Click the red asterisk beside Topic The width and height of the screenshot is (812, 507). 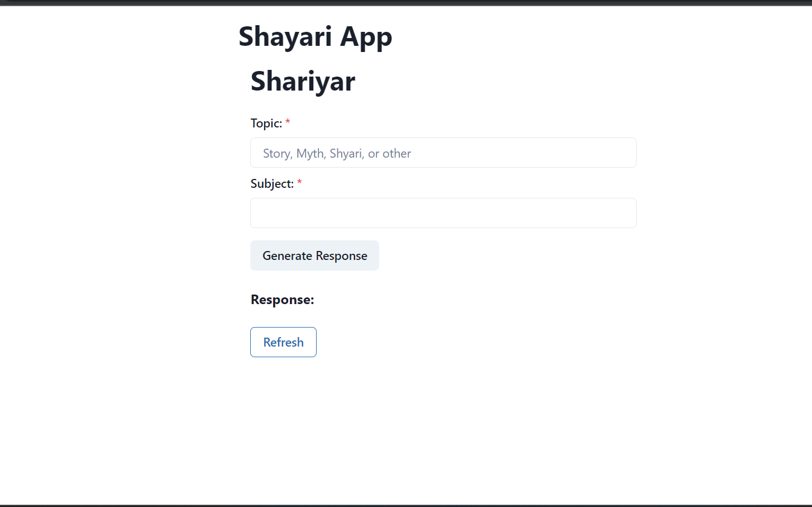coord(287,122)
